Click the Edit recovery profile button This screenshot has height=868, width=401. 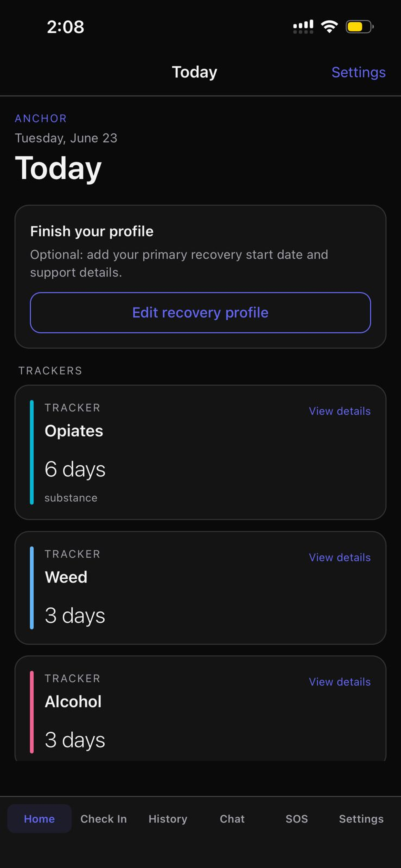tap(200, 313)
